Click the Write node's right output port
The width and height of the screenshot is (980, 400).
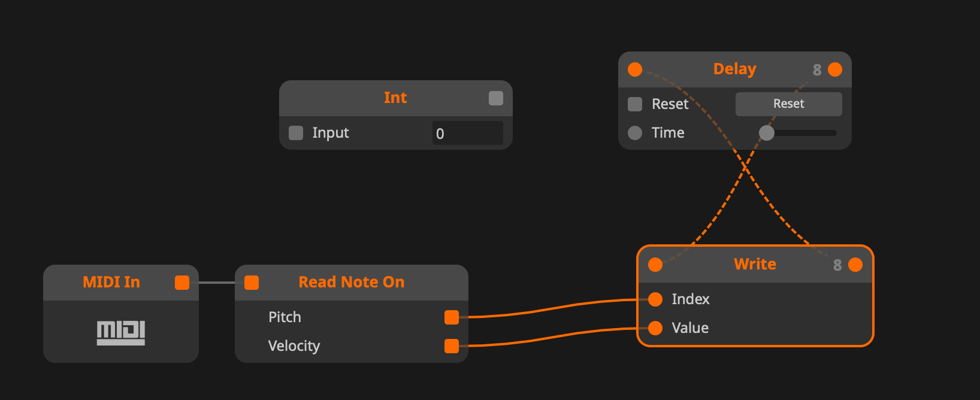coord(855,265)
